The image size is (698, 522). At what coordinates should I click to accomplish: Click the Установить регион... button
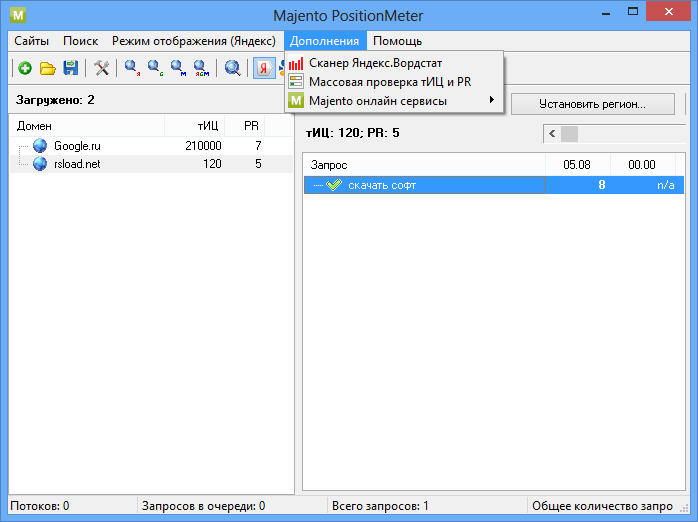(592, 104)
